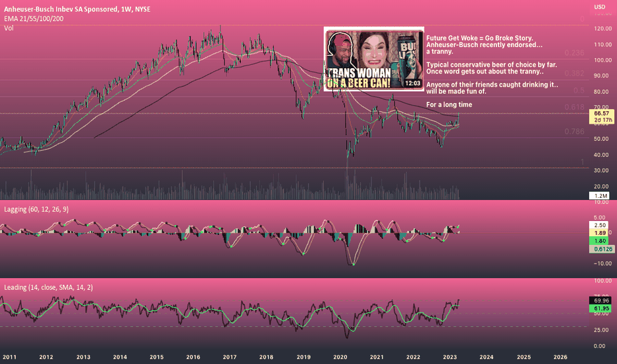617x364 pixels.
Task: Click the 0.618 Fibonacci level label
Action: [574, 107]
